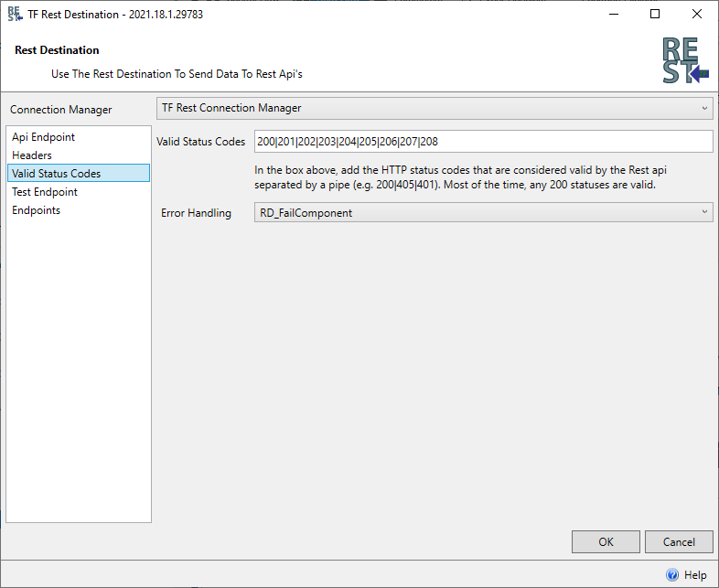719x588 pixels.
Task: Go to the Endpoints section
Action: pos(36,210)
